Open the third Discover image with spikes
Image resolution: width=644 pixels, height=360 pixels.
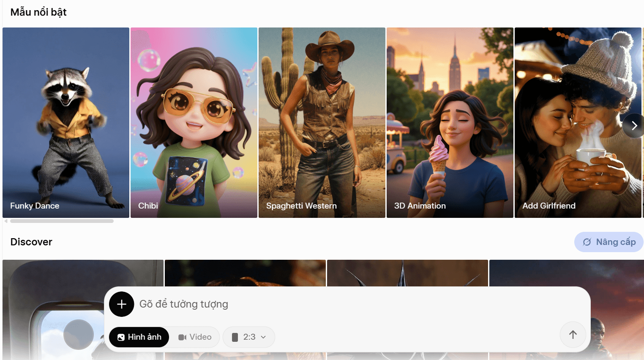(407, 273)
